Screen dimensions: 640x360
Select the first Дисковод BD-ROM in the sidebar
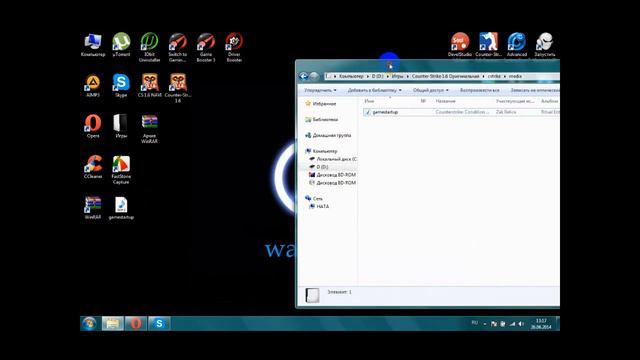[x=332, y=175]
